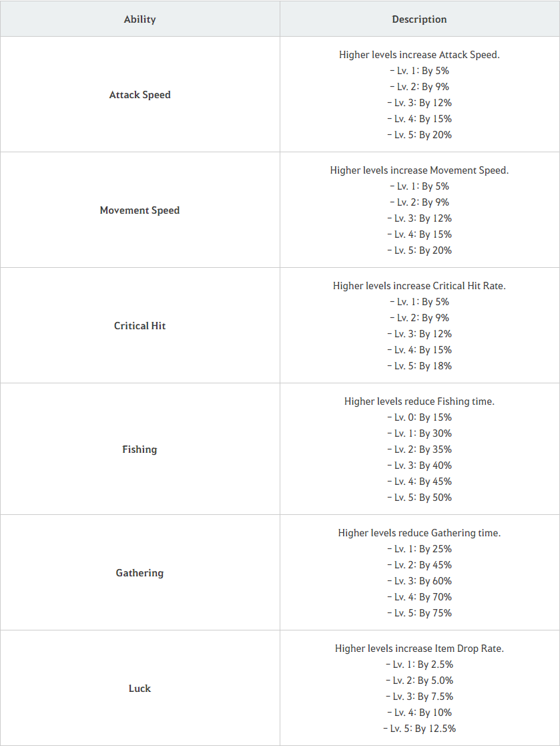Screen dimensions: 560x746
Task: Click the bold Luck ability name
Action: [x=139, y=689]
